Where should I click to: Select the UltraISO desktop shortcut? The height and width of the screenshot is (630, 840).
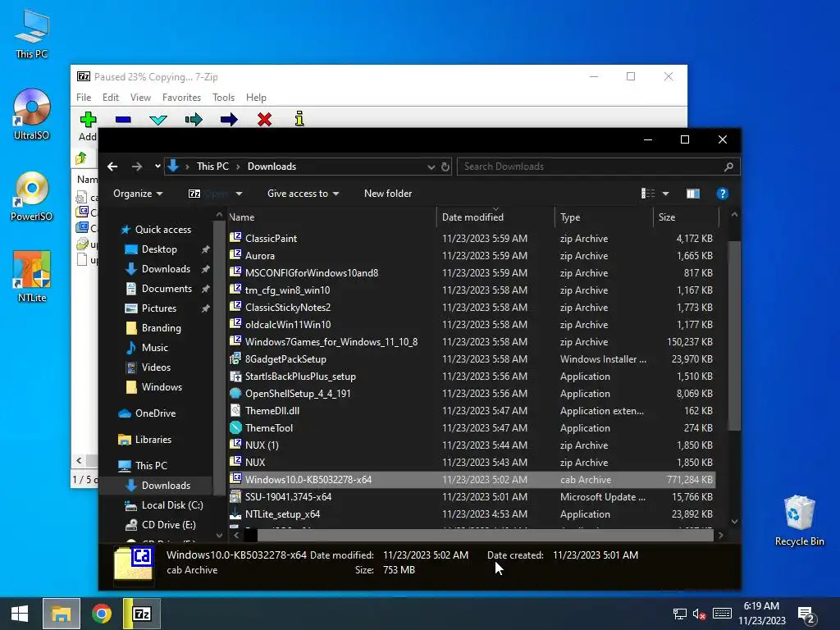tap(32, 115)
